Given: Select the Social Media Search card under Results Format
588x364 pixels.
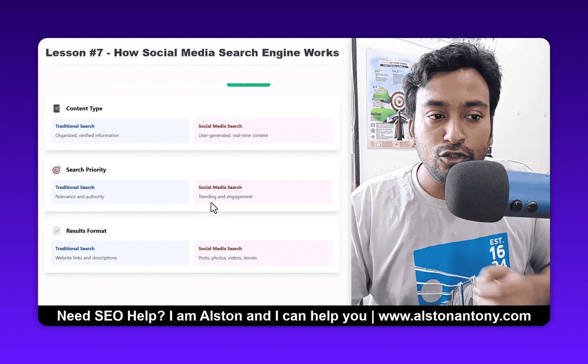Looking at the screenshot, I should pos(263,253).
